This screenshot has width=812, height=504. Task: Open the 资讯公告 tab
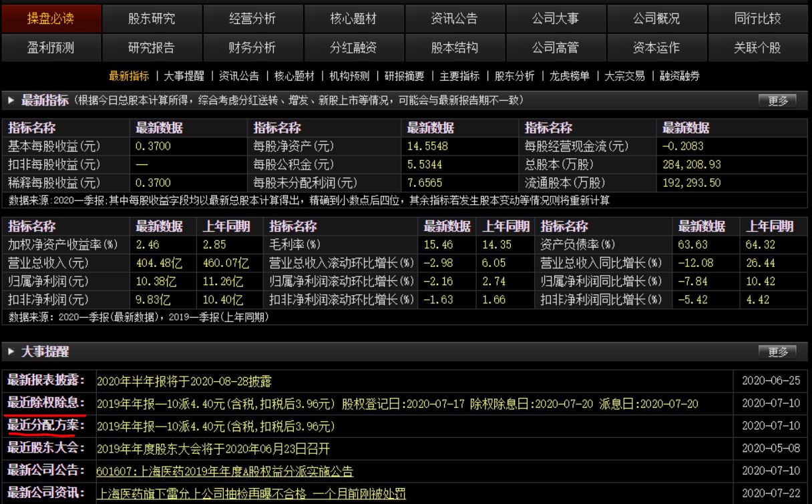(x=455, y=18)
